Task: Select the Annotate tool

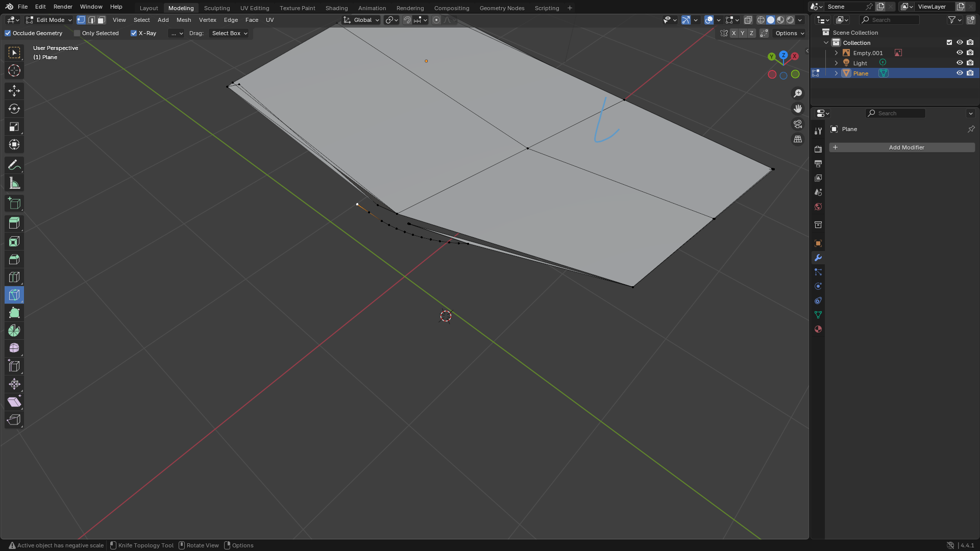Action: (14, 165)
